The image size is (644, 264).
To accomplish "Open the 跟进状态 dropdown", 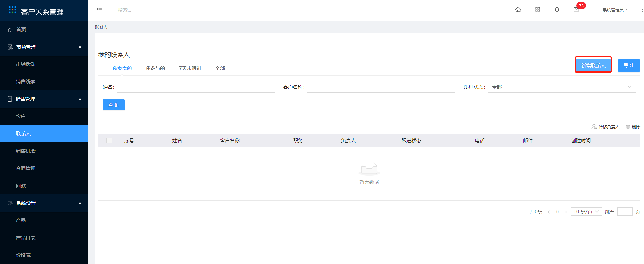I will pyautogui.click(x=562, y=87).
